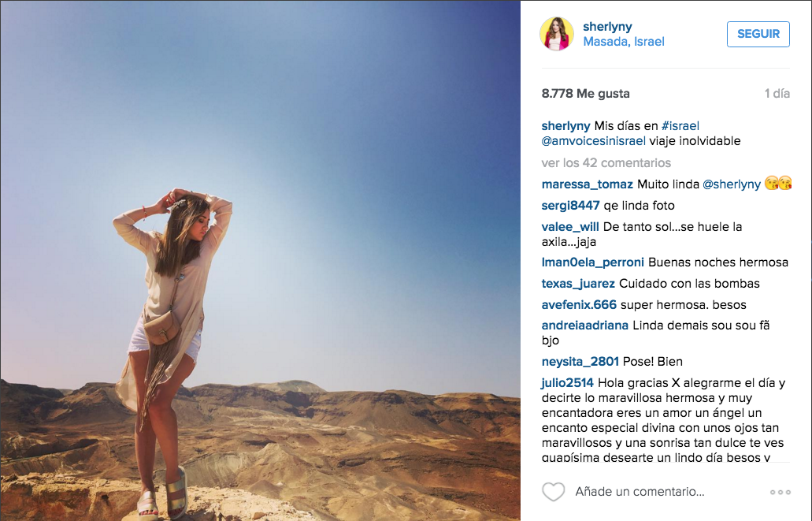Visit sergi8447 commenter profile
The height and width of the screenshot is (521, 812).
(571, 206)
